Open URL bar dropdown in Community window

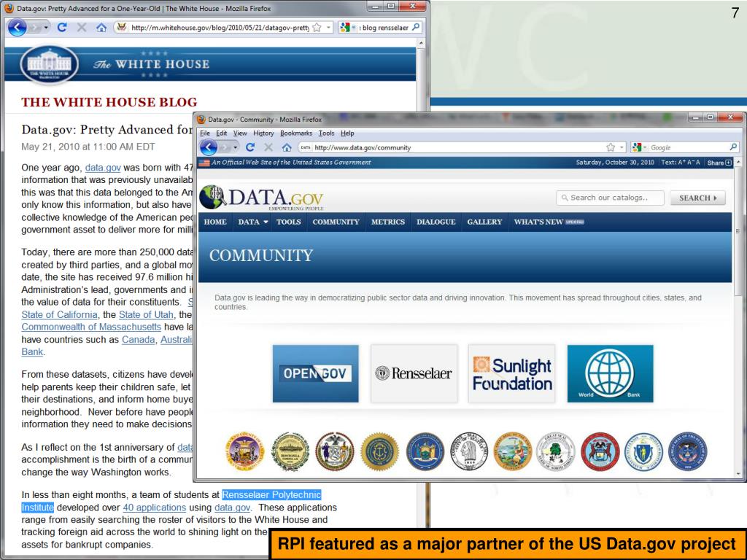tap(622, 147)
